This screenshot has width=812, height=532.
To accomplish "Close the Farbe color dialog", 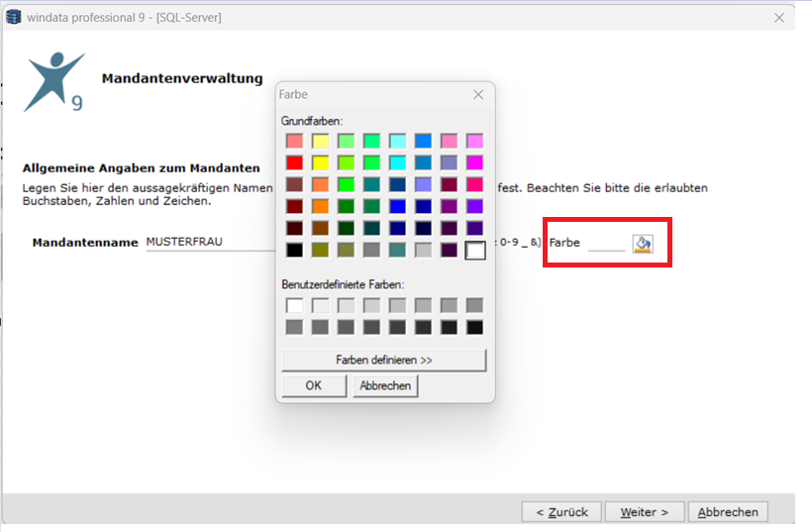I will [x=478, y=94].
